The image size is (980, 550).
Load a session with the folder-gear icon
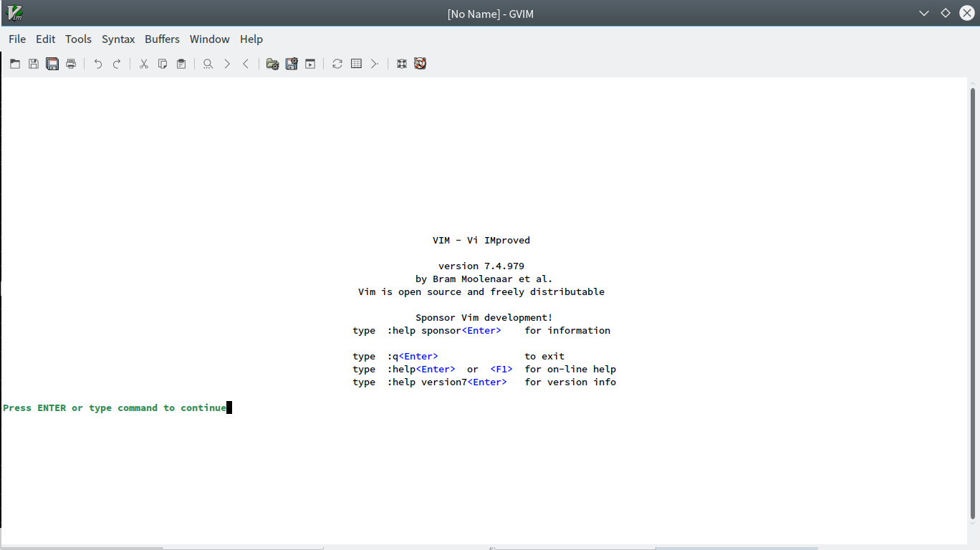coord(273,64)
